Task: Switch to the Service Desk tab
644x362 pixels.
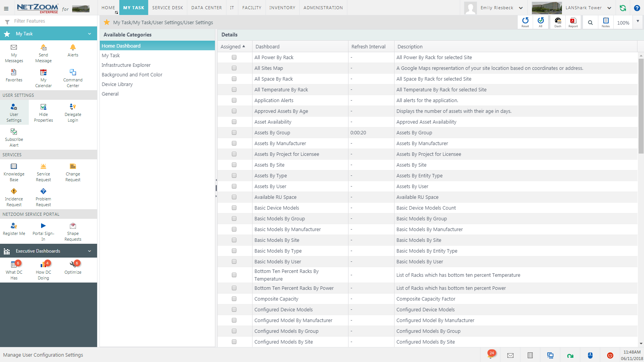Action: coord(167,8)
